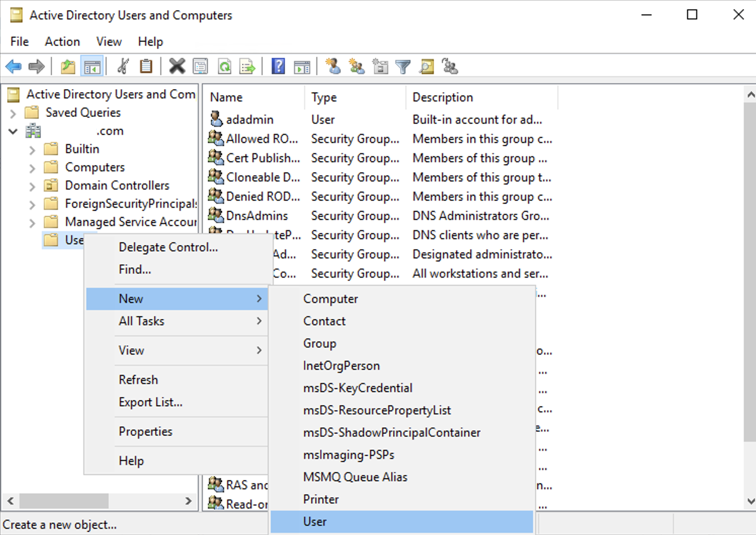756x535 pixels.
Task: Choose Delegate Control... from context menu
Action: tap(177, 247)
